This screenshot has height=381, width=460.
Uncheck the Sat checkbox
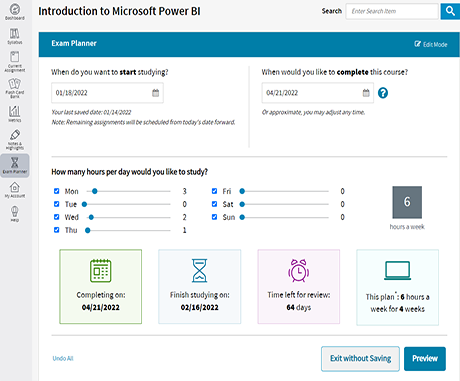214,204
